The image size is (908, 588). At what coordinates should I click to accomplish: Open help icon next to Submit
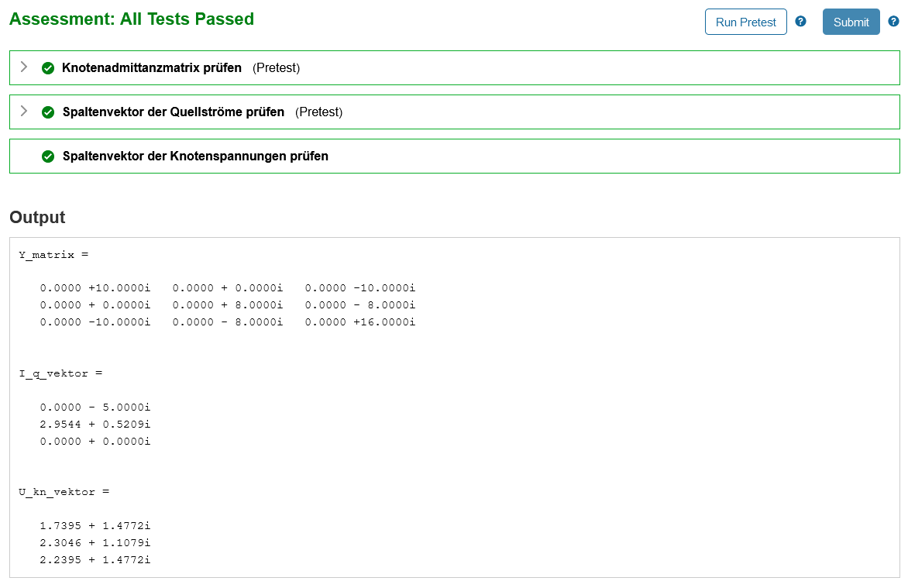[x=893, y=22]
